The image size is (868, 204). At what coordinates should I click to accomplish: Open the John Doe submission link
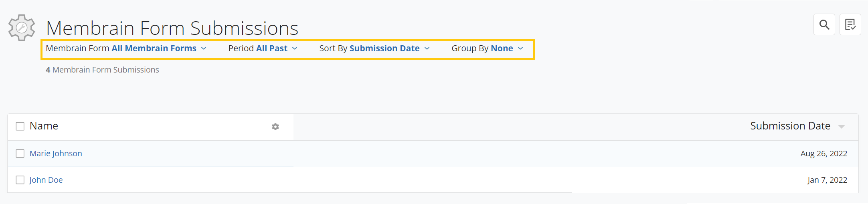pos(46,180)
